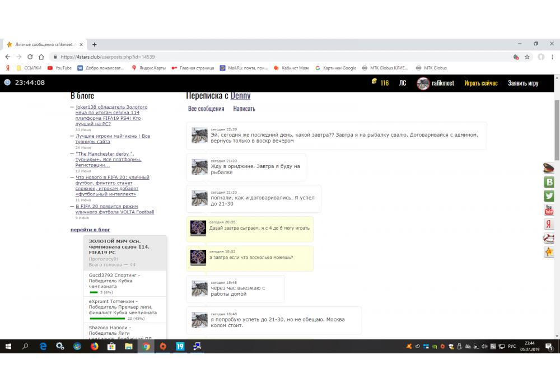This screenshot has height=392, width=560.
Task: Click the lifebuoy help icon on the right
Action: pyautogui.click(x=549, y=238)
